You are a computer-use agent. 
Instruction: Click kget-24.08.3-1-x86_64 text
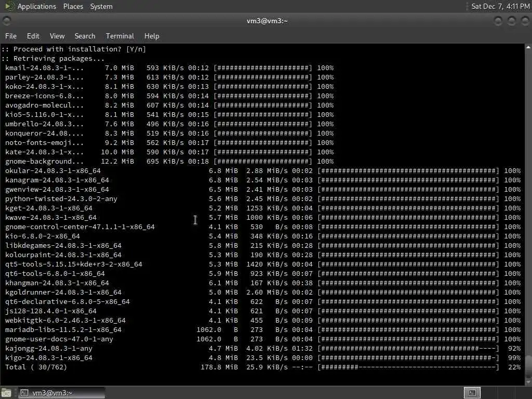point(48,208)
